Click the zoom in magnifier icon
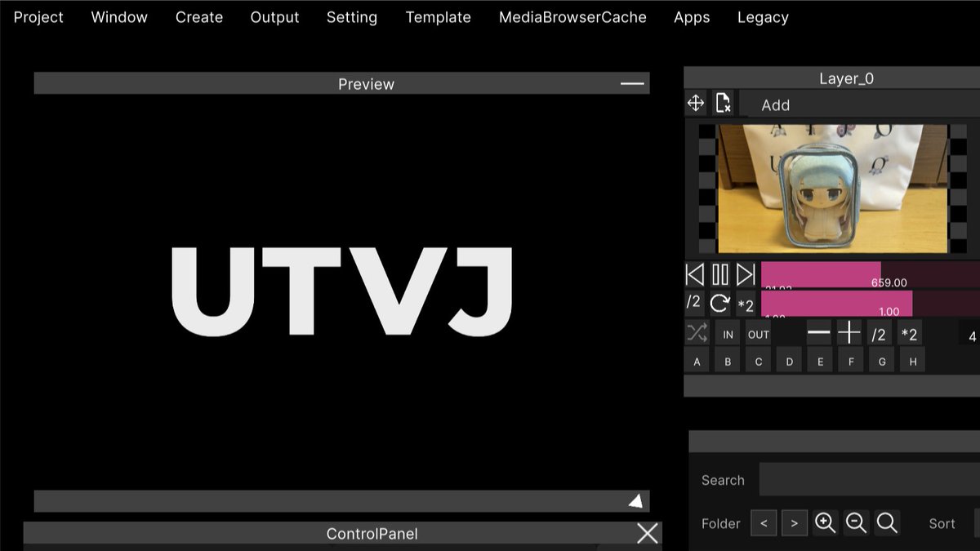This screenshot has height=551, width=980. (x=825, y=522)
